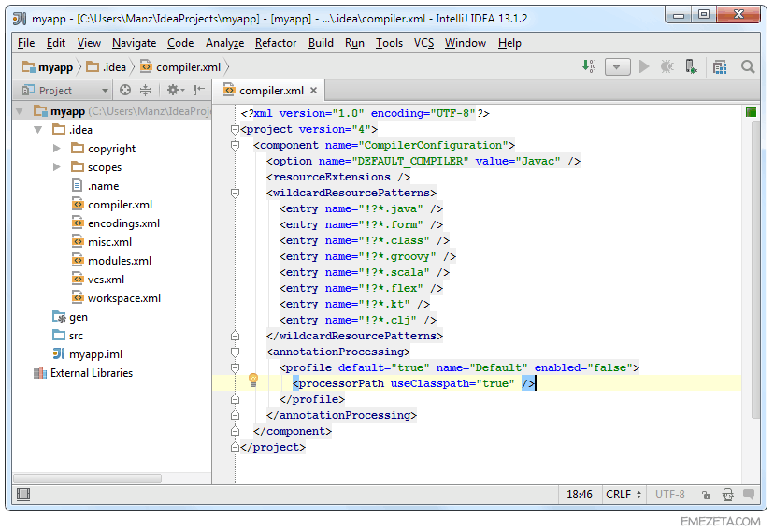This screenshot has height=532, width=774.
Task: Collapse wildcardResourcePatterns fold marker
Action: [x=235, y=193]
